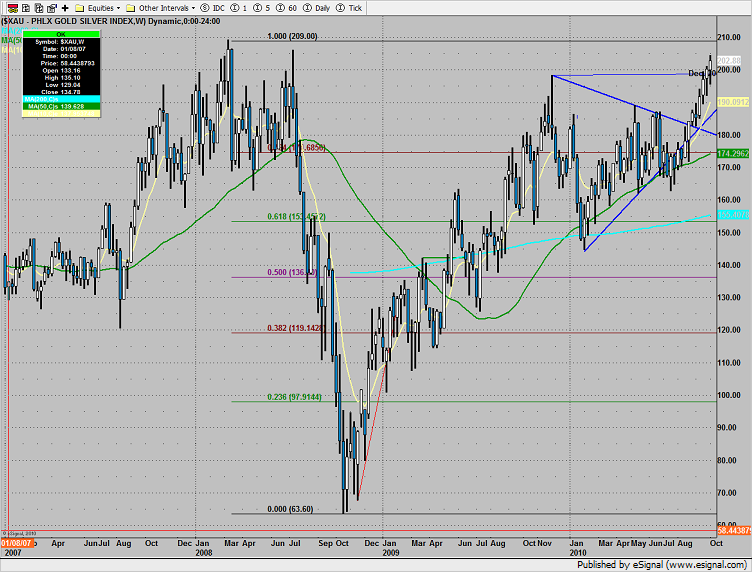Viewport: 752px width, 572px height.
Task: Click the Equities folder icon
Action: (81, 6)
